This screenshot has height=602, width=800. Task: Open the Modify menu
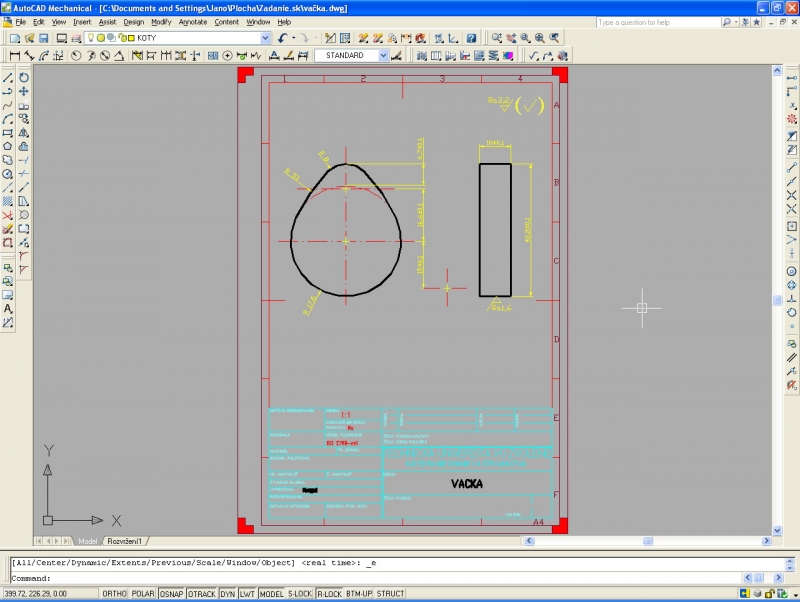click(161, 21)
